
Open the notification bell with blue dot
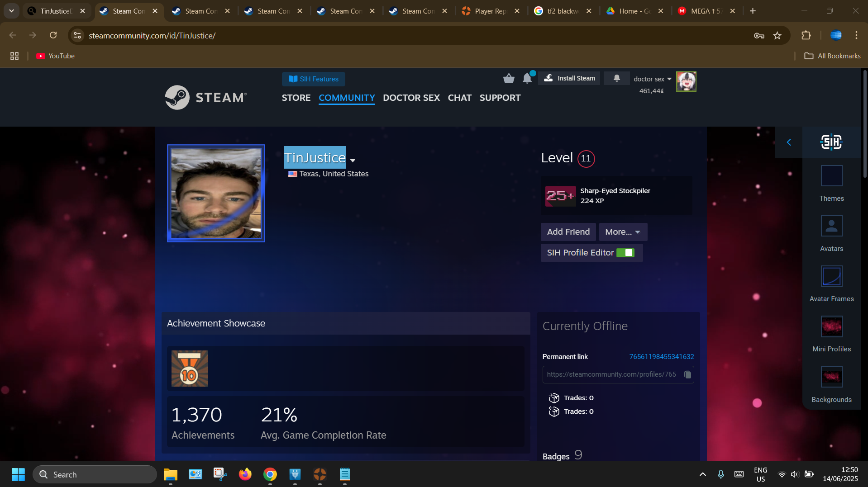tap(528, 78)
